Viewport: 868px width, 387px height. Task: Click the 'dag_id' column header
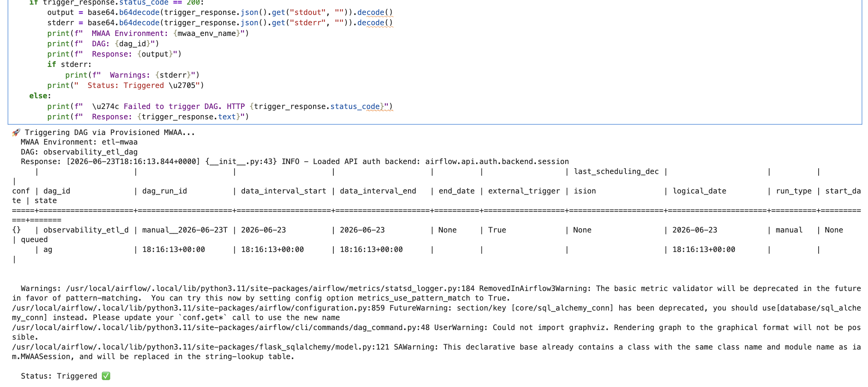[x=57, y=191]
